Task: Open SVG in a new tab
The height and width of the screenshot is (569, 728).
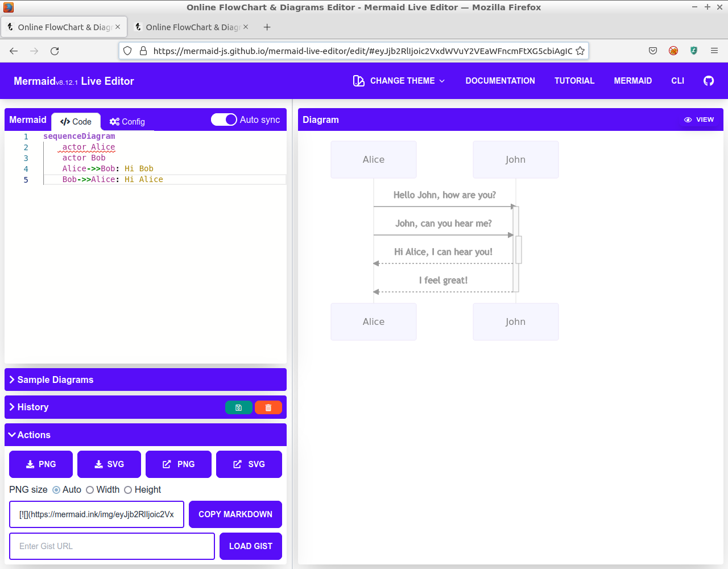Action: [249, 464]
